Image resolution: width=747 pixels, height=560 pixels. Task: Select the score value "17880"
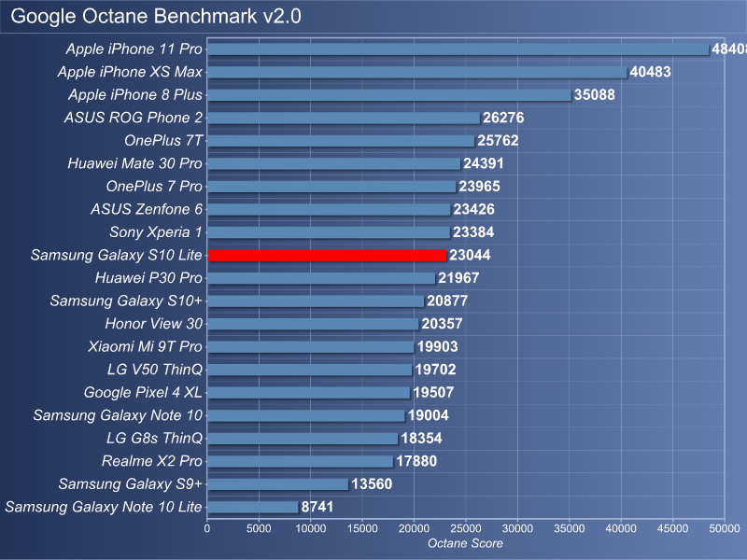(x=416, y=460)
